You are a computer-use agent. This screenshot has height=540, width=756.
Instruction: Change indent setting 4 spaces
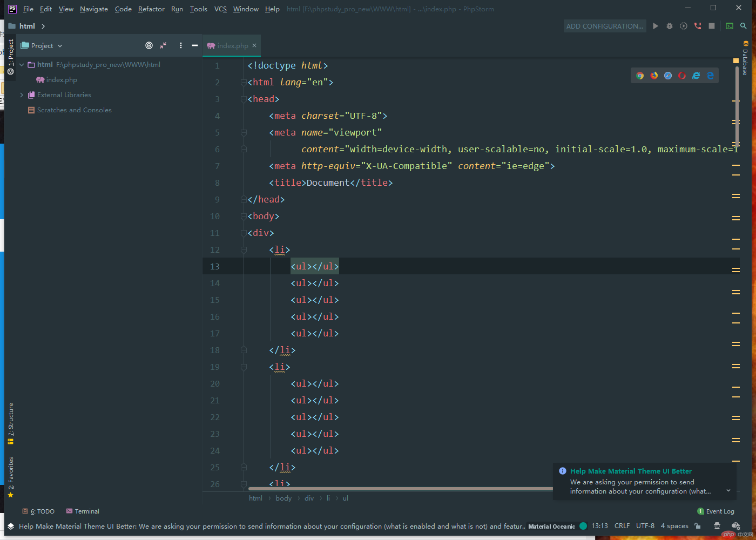point(674,526)
